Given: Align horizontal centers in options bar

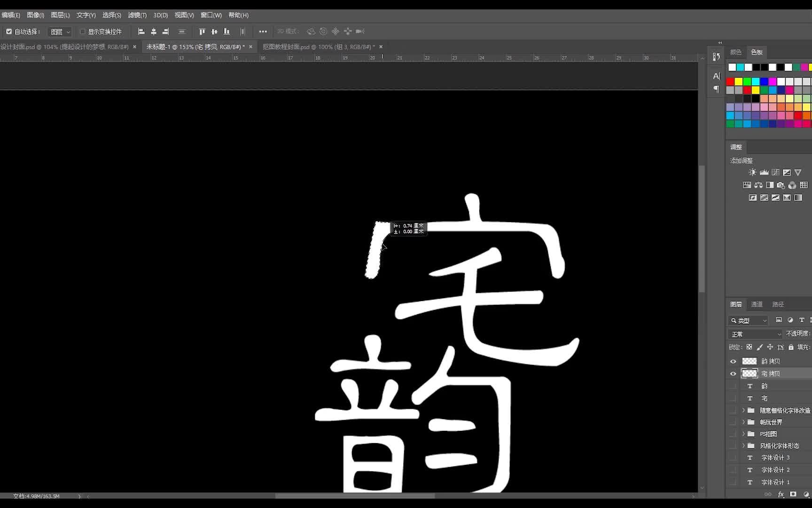Looking at the screenshot, I should point(153,32).
